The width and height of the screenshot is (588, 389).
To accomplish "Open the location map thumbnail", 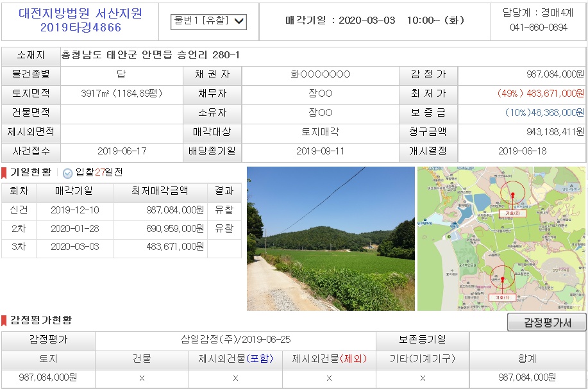I will tap(501, 239).
